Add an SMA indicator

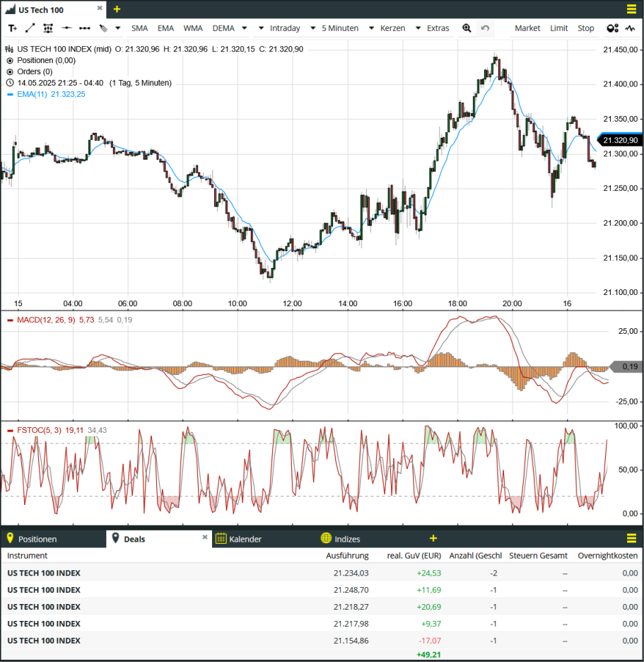(x=139, y=28)
